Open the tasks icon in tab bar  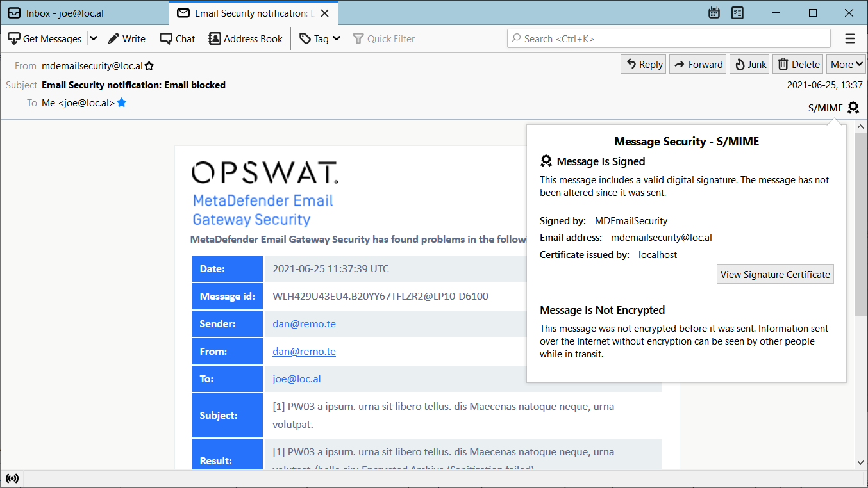point(737,13)
